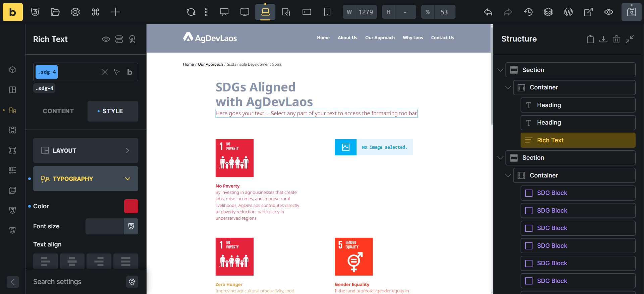Switch to tablet portrait breakpoint icon

coord(286,12)
